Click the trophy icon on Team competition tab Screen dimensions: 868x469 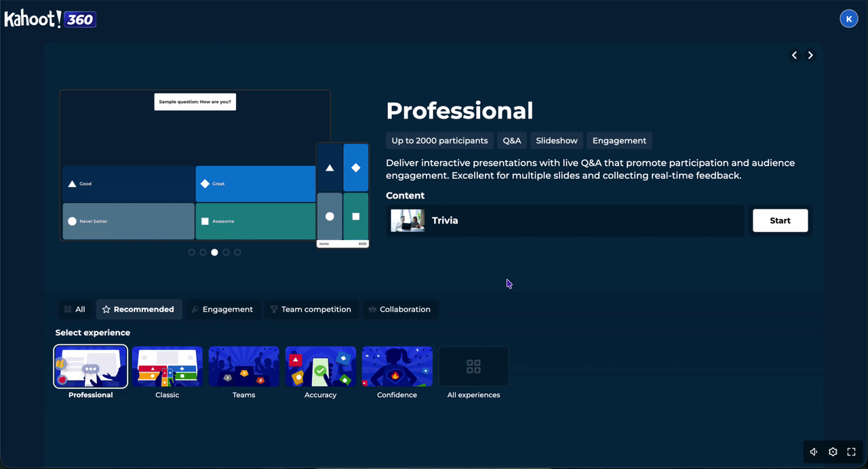click(x=274, y=309)
